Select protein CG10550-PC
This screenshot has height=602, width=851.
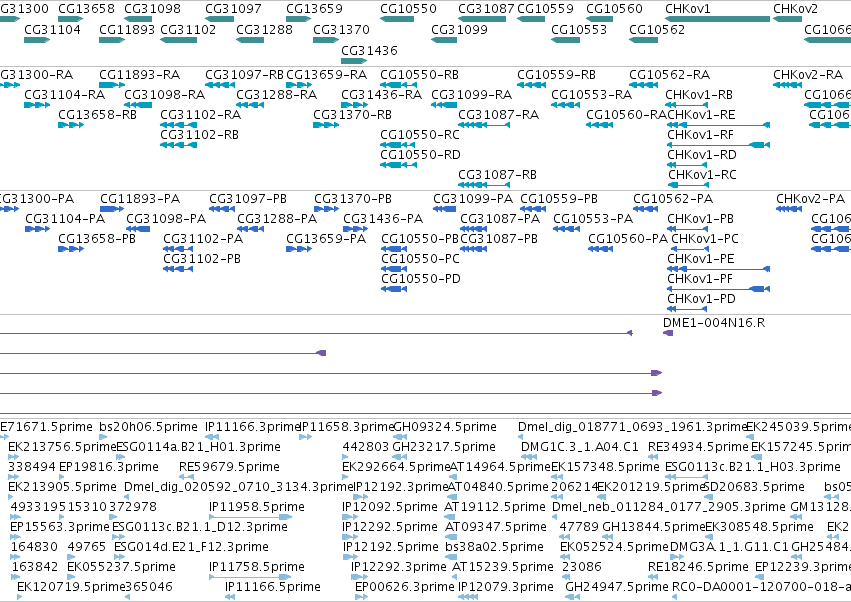coord(420,258)
